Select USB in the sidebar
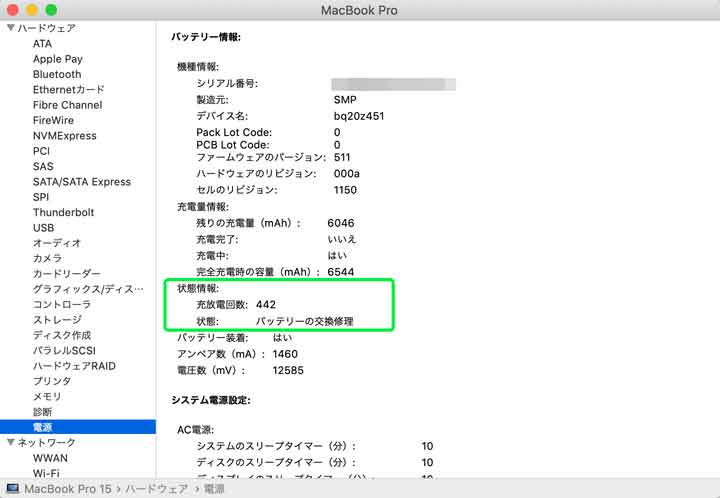Image resolution: width=720 pixels, height=498 pixels. 44,228
